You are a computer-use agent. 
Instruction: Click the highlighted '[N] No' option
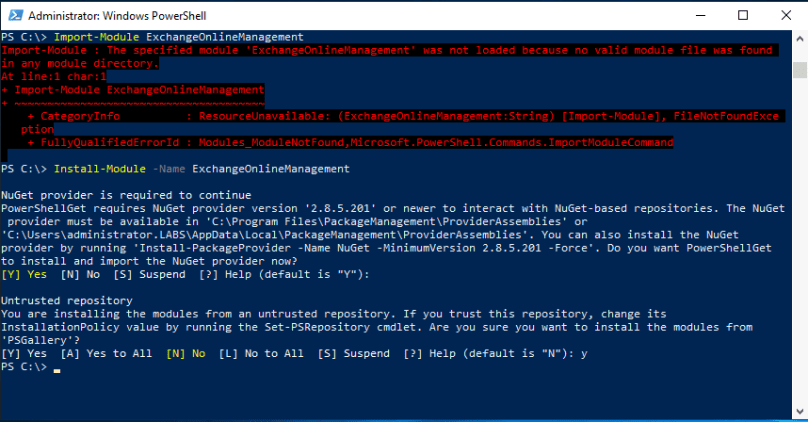(x=186, y=354)
